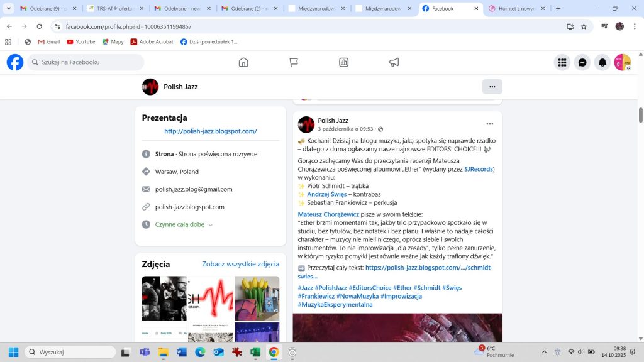Open the professional dashboard chart icon
This screenshot has width=644, height=362.
pyautogui.click(x=344, y=62)
